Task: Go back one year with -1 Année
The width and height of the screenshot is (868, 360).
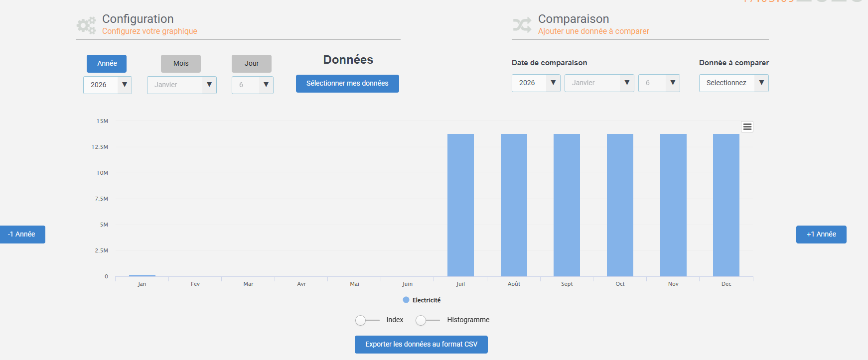Action: pyautogui.click(x=22, y=235)
